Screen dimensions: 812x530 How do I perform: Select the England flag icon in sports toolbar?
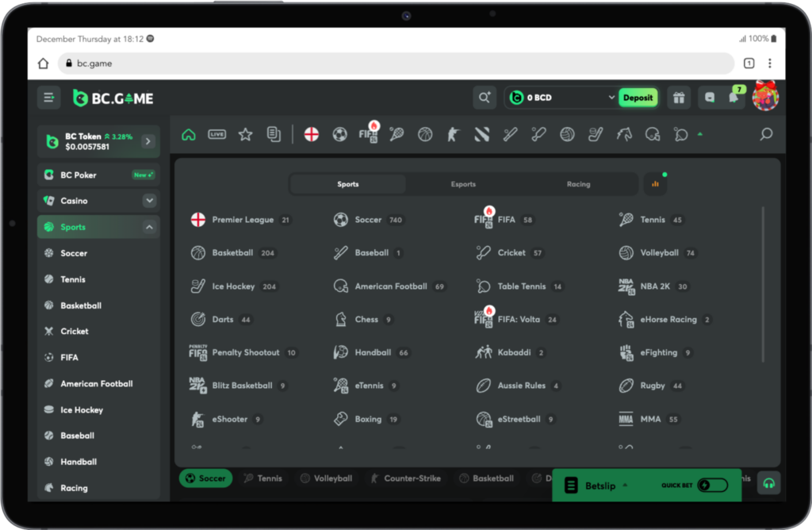311,135
